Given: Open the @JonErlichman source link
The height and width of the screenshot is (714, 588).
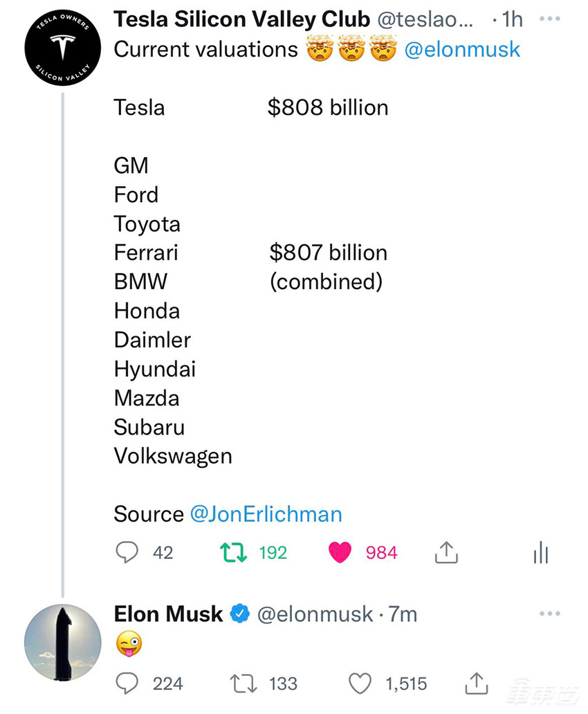Looking at the screenshot, I should [266, 514].
